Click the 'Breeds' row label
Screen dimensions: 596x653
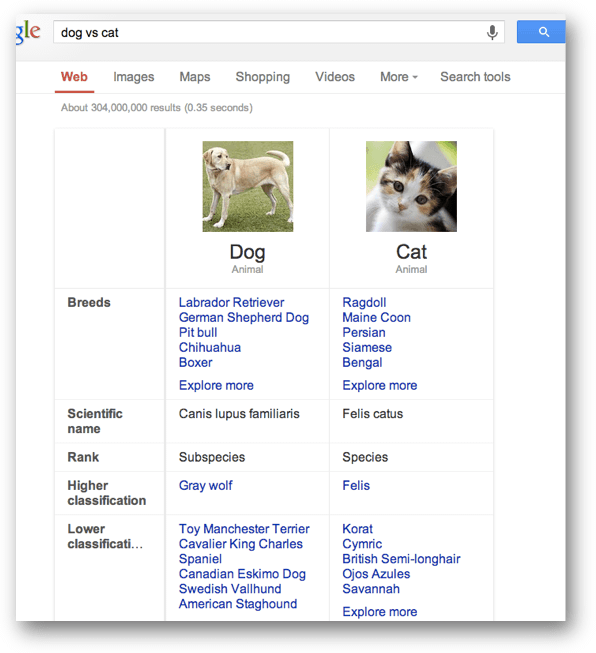(89, 302)
